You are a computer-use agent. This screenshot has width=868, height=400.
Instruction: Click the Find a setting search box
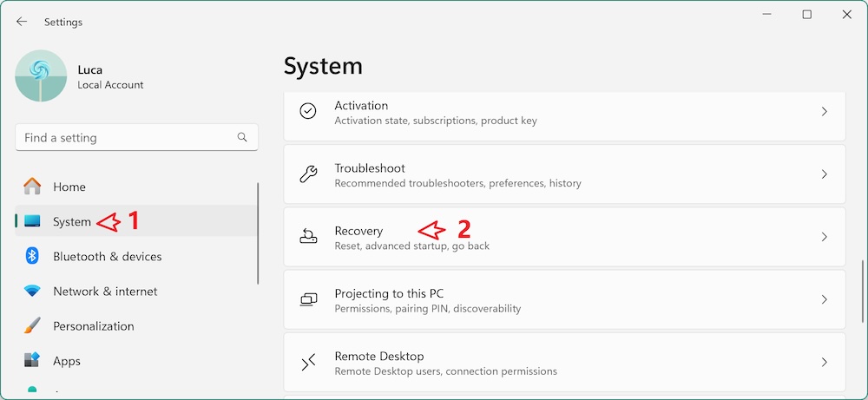point(126,138)
